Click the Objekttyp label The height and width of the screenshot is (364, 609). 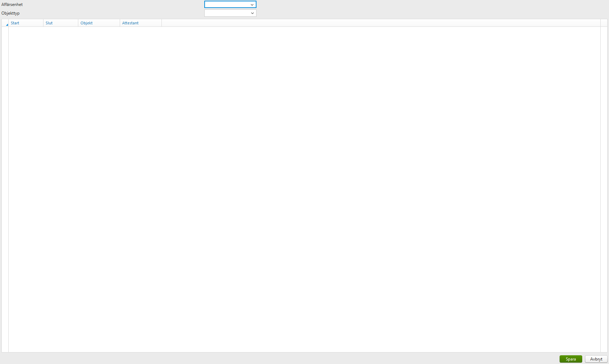tap(10, 13)
